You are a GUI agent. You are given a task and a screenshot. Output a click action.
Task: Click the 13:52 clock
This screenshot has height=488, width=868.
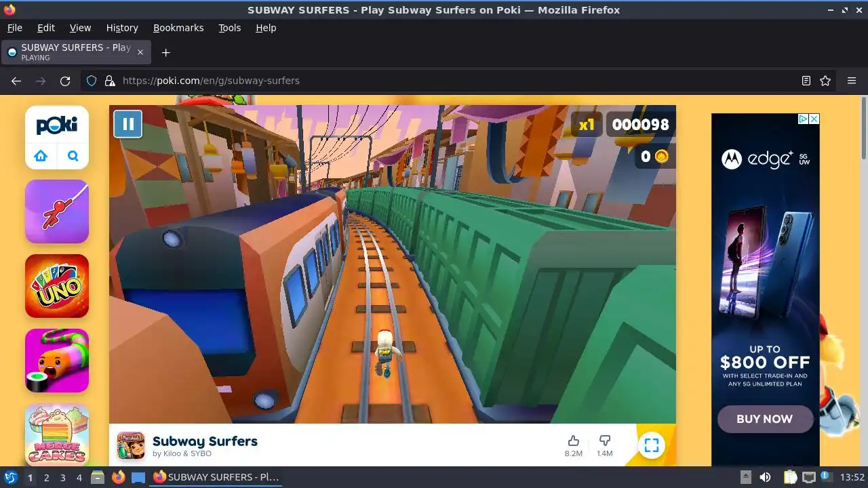pos(852,477)
